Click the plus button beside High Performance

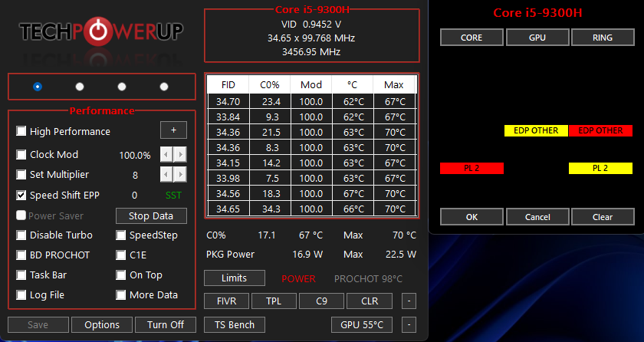[173, 130]
